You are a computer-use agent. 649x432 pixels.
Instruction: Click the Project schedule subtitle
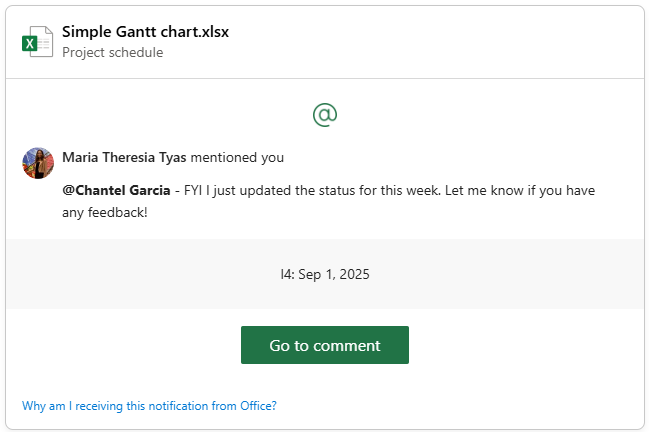tap(112, 52)
